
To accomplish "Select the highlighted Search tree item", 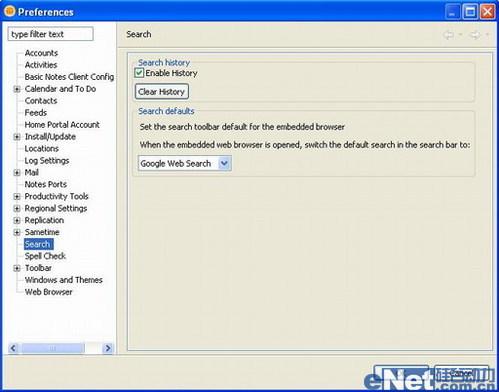I will (x=38, y=244).
